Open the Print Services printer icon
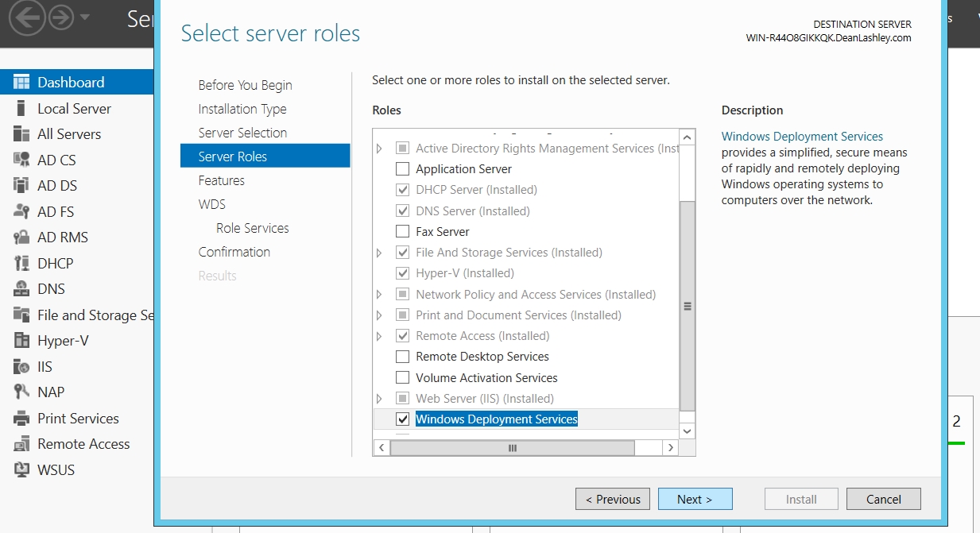 21,418
